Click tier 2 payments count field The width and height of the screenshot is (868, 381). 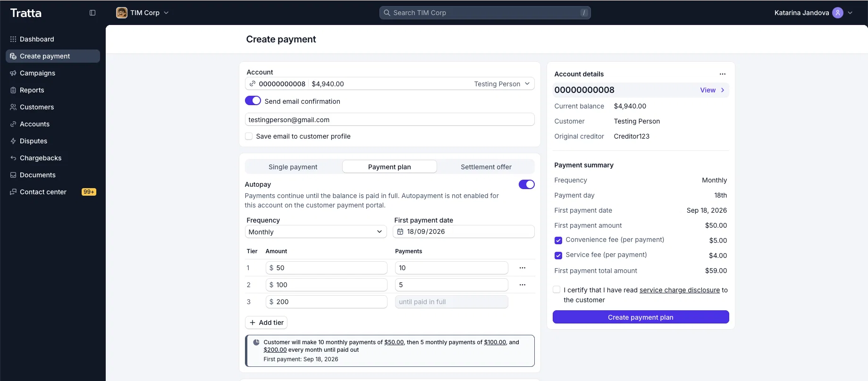pyautogui.click(x=452, y=285)
